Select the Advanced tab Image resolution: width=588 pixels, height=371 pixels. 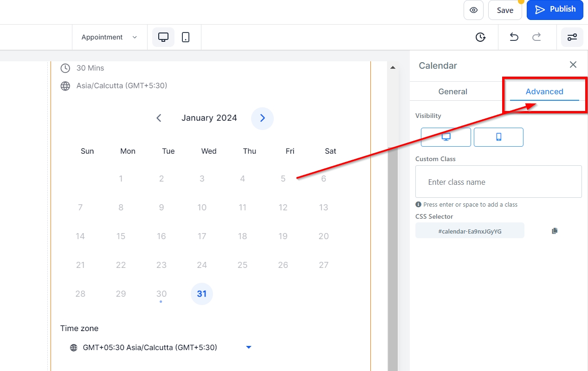coord(544,91)
